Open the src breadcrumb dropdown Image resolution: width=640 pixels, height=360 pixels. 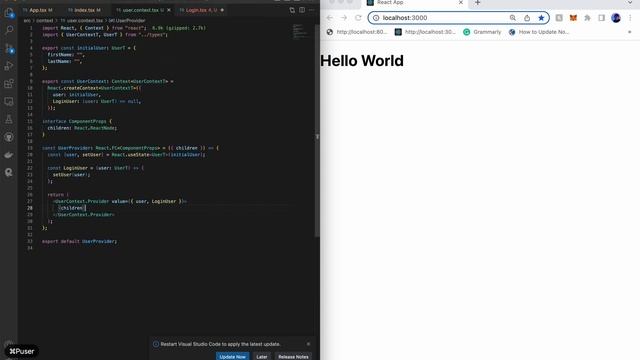tap(27, 20)
